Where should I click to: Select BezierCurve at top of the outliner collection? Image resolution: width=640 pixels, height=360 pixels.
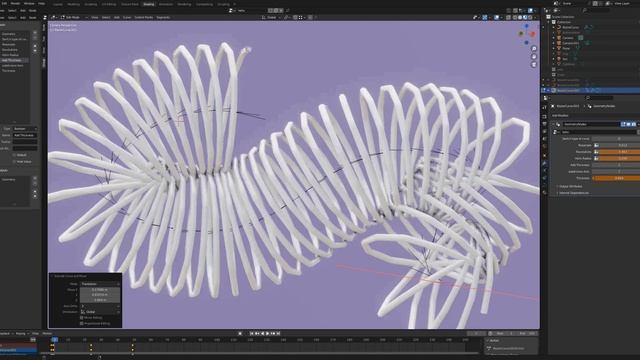[x=570, y=27]
